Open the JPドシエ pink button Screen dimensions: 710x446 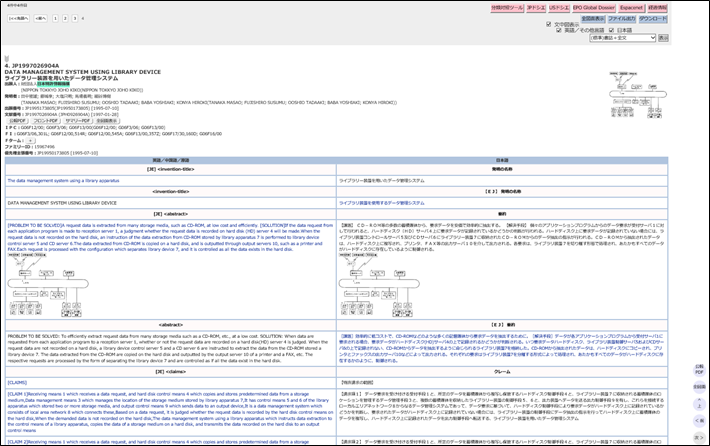536,8
